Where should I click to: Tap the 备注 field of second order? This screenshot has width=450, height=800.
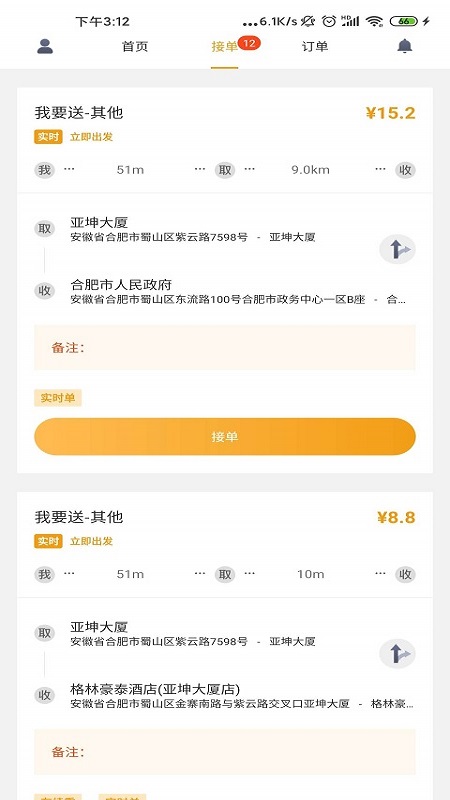[x=225, y=752]
